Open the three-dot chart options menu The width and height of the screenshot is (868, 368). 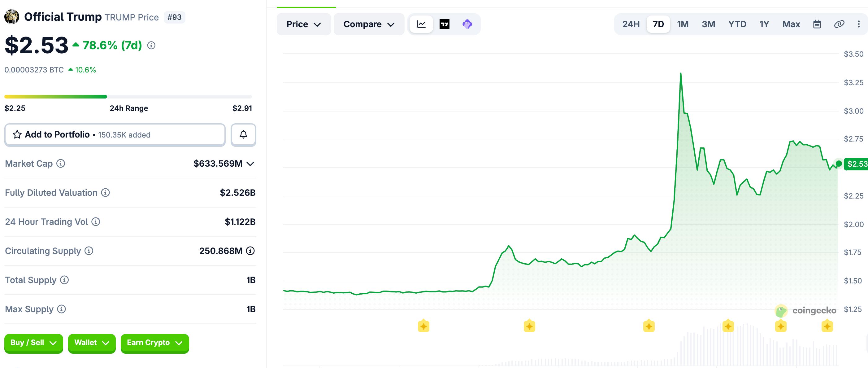[859, 24]
